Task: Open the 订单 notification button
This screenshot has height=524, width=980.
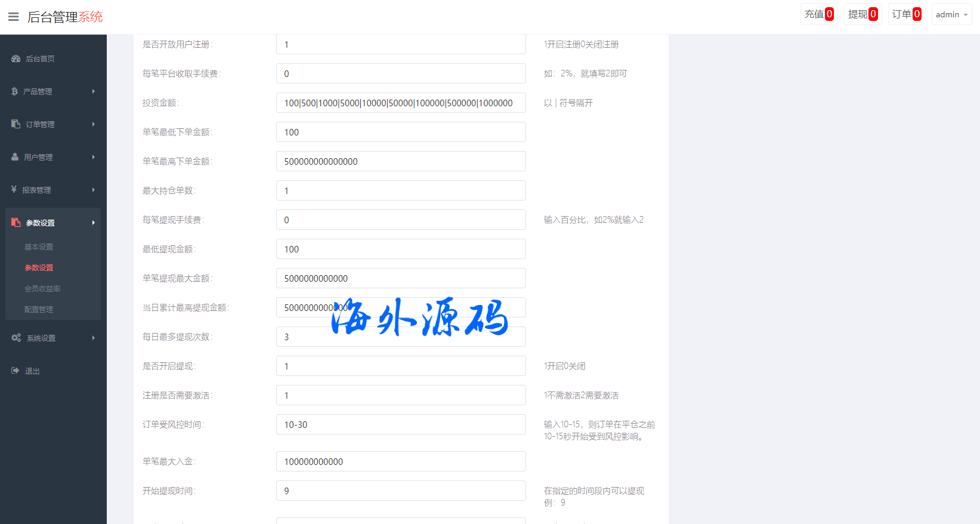Action: (906, 14)
